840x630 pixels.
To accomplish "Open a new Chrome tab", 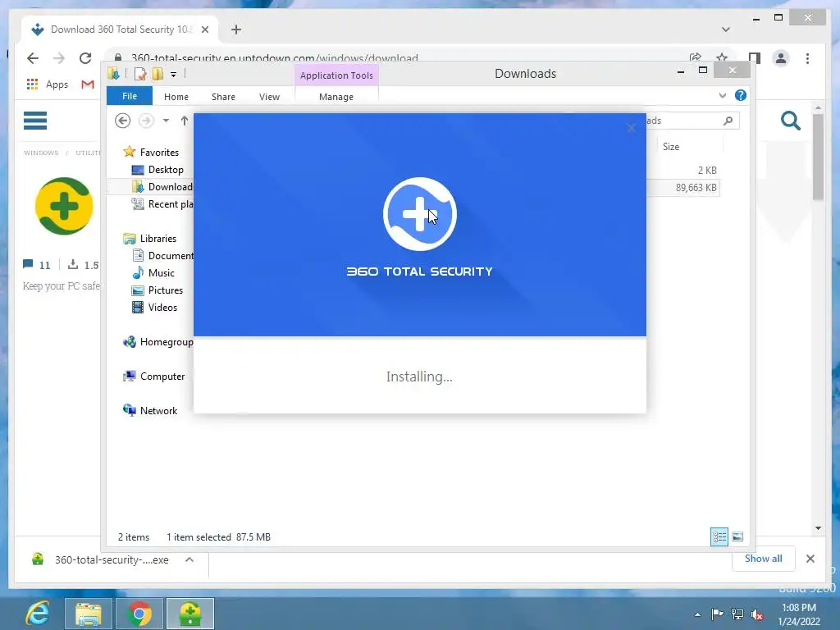I will tap(236, 30).
